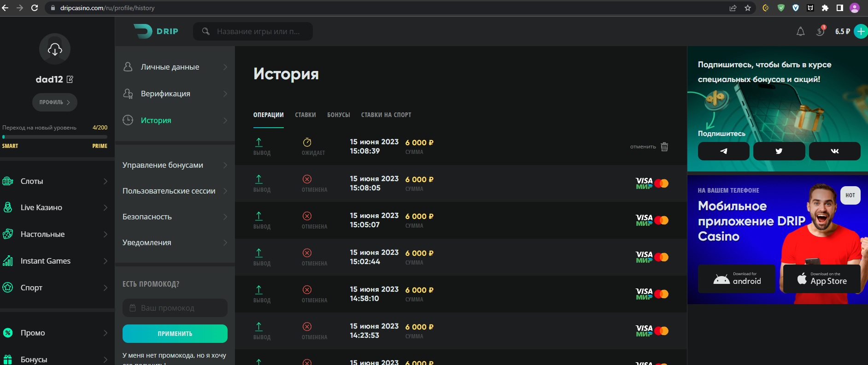Switch to the СТАВКИ tab
Screen dimensions: 868x365
305,115
